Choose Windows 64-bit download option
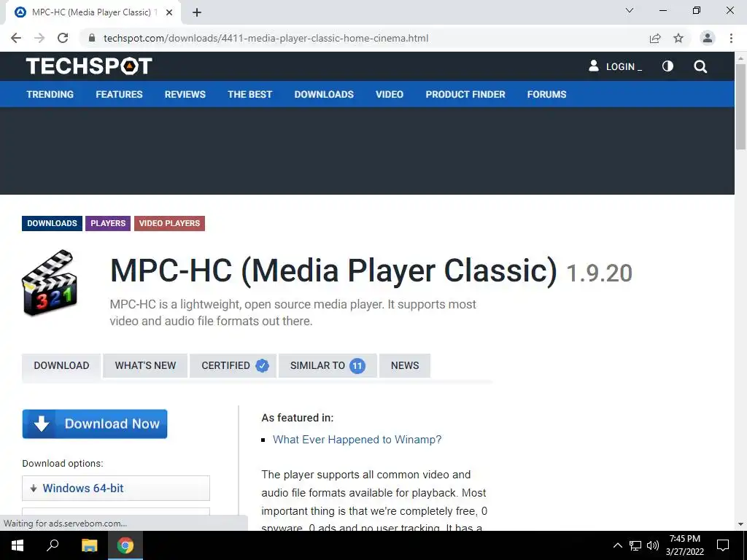The width and height of the screenshot is (747, 560). [x=116, y=488]
